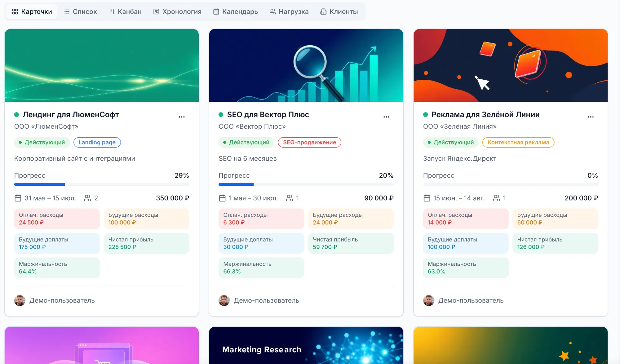Click client name ООО «ЛюменСофт»
The width and height of the screenshot is (620, 364).
point(46,127)
